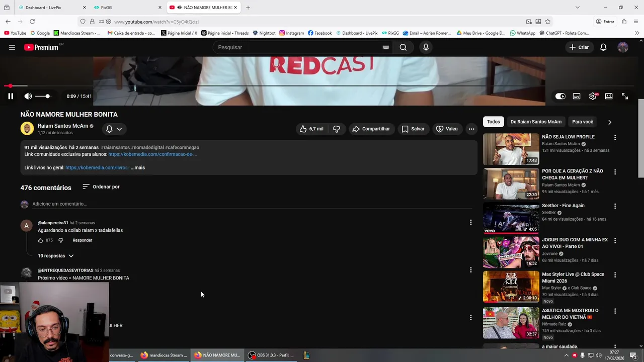Image resolution: width=644 pixels, height=362 pixels.
Task: Expand 19 respostas thread
Action: 56,256
